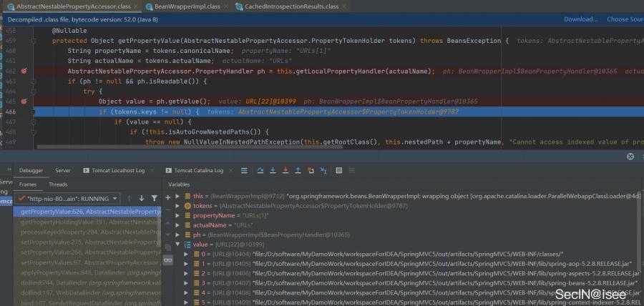The image size is (644, 306).
Task: Add a new watch with plus icon
Action: 167,198
